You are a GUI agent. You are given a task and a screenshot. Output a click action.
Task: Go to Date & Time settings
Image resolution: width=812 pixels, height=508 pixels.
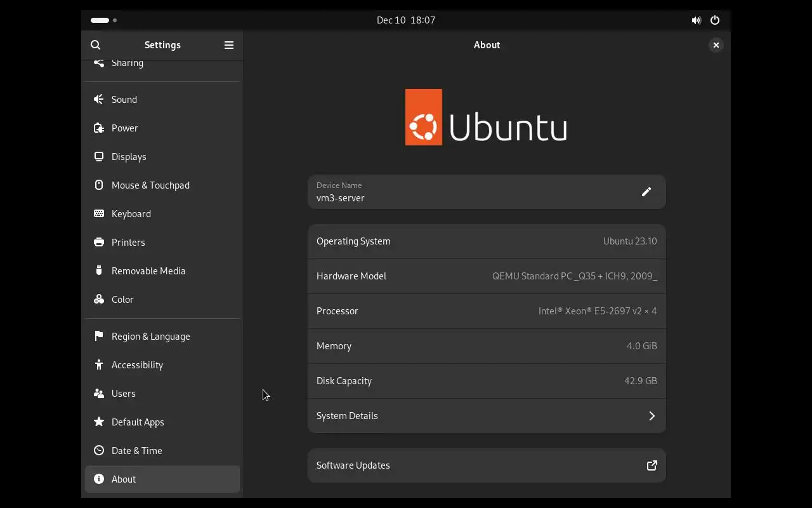point(162,450)
